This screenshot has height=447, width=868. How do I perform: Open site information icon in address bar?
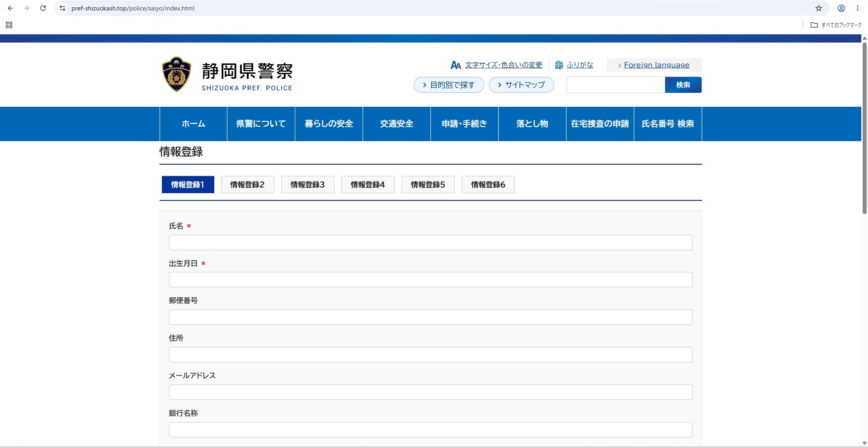coord(62,8)
